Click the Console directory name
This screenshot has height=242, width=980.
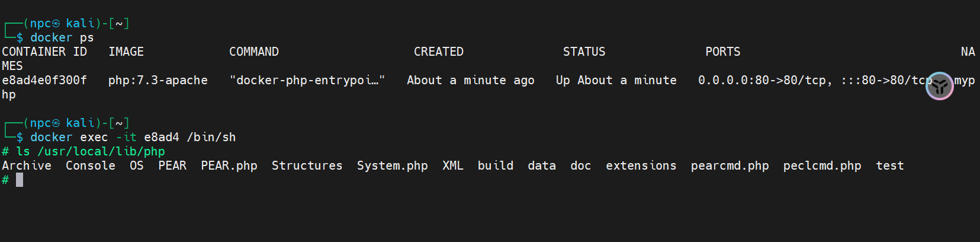coord(91,165)
